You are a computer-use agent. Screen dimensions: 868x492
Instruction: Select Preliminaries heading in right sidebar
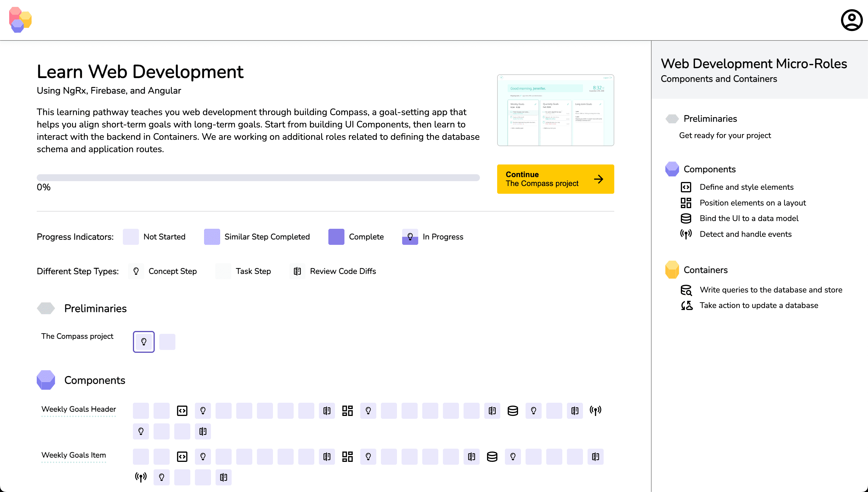tap(710, 119)
